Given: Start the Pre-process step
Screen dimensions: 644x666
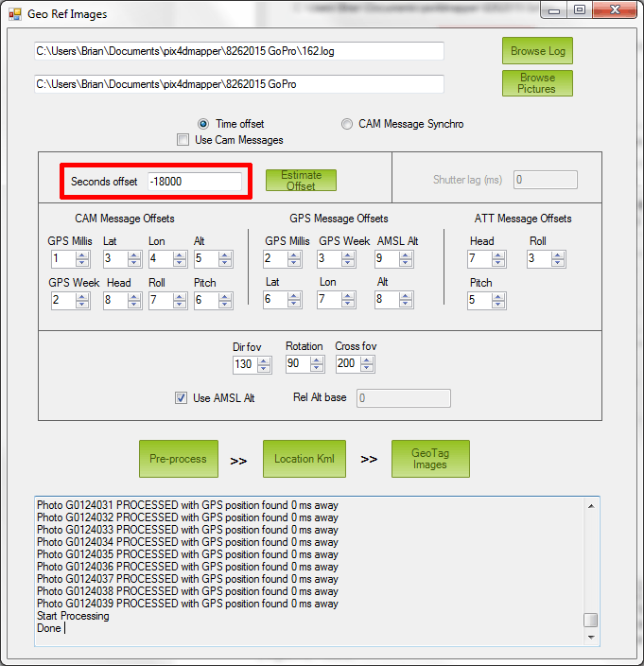Looking at the screenshot, I should point(178,459).
